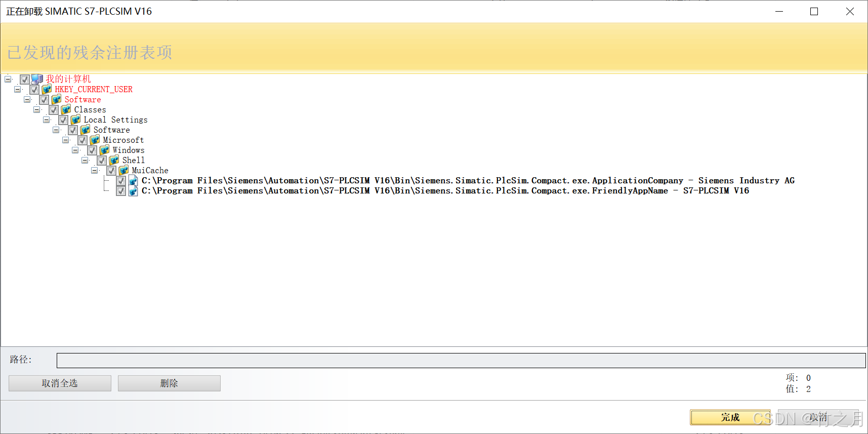Click the FriendlyAppName registry value icon
Viewport: 868px width, 434px height.
133,190
